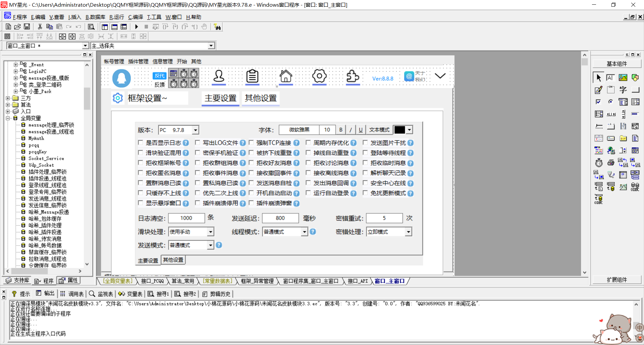Select the arrow pointer tool in component palette
644x345 pixels.
coord(598,78)
